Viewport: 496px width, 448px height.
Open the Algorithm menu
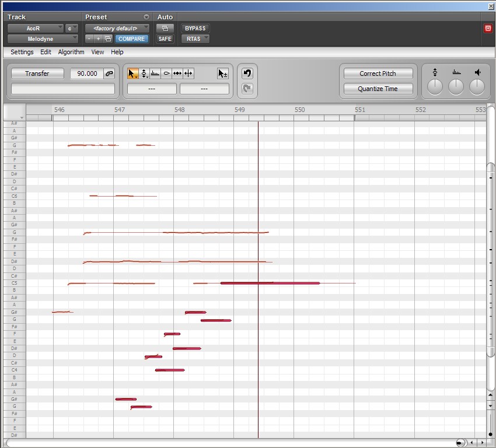coord(71,52)
